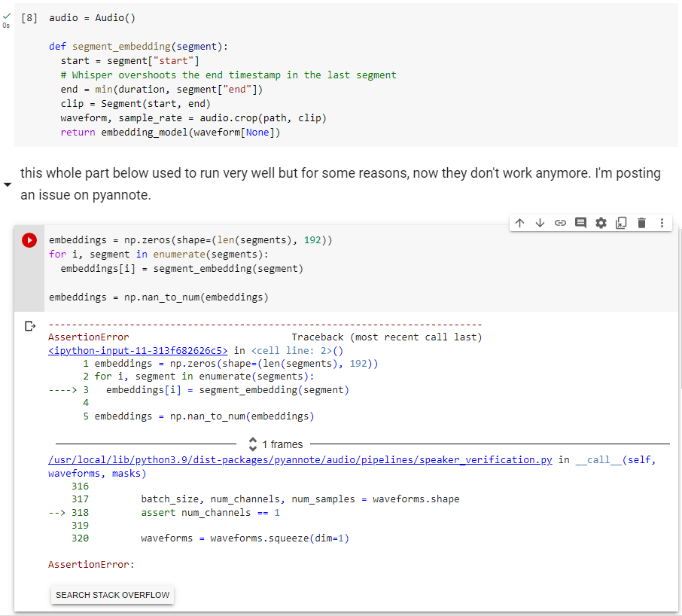Click the SEARCH STACK OVERFLOW button
This screenshot has width=682, height=616.
(111, 595)
